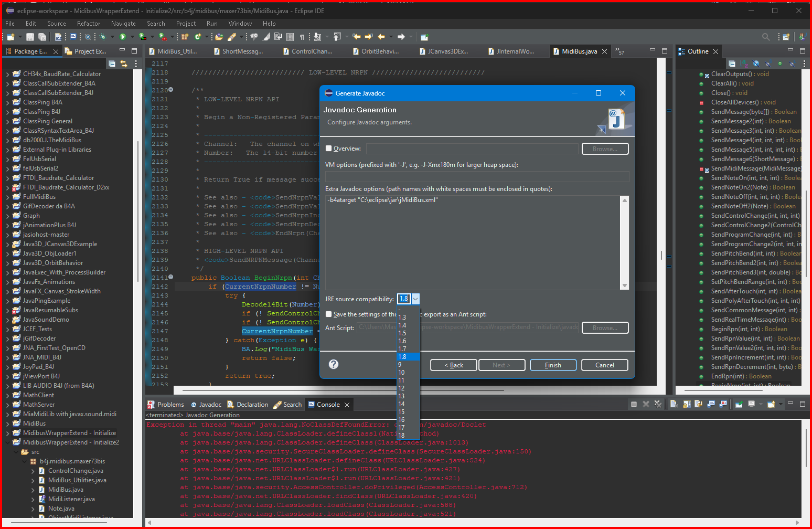
Task: Check 'Save the settings' Ant script checkbox
Action: (x=329, y=314)
